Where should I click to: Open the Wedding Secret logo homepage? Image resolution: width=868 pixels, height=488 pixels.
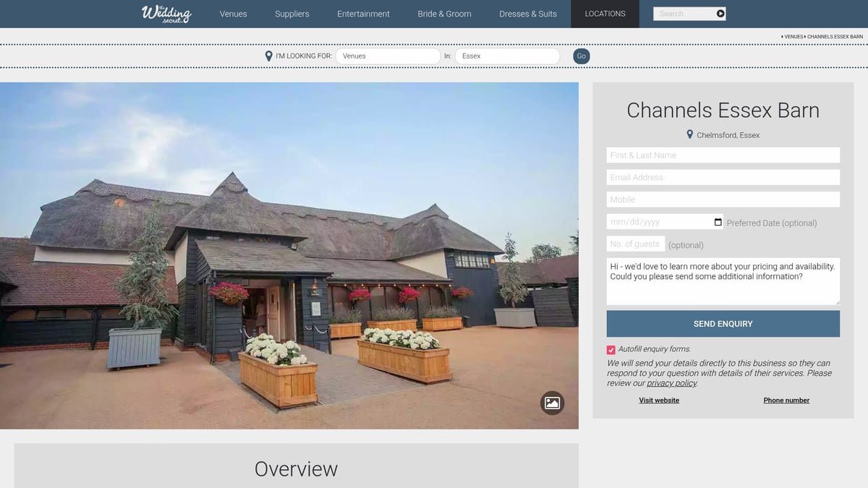coord(166,14)
